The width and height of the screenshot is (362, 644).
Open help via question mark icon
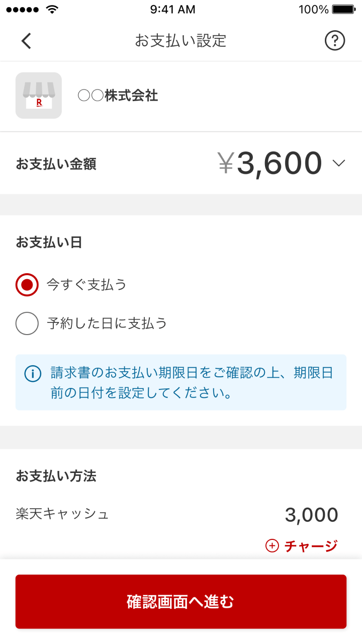[x=335, y=41]
